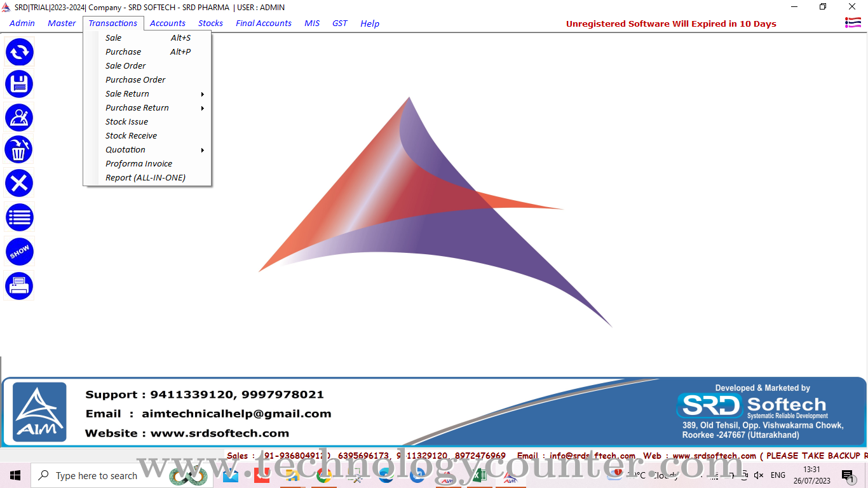868x488 pixels.
Task: Open the Master menu
Action: pyautogui.click(x=62, y=24)
